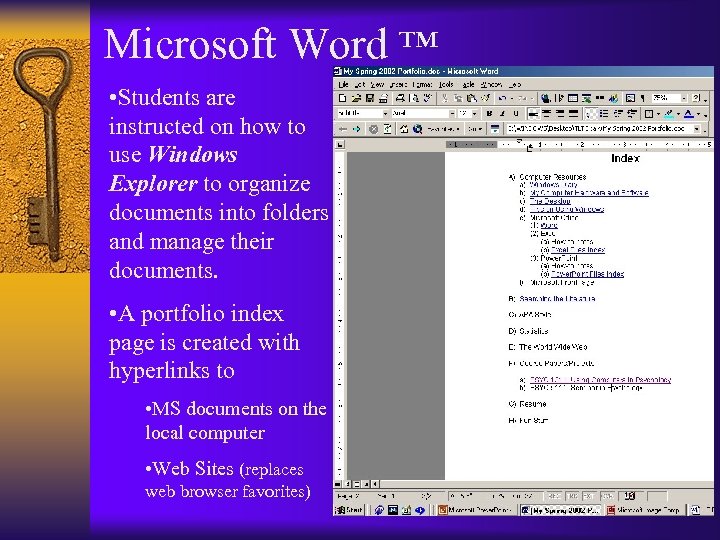Viewport: 720px width, 540px height.
Task: Expand the Borders button dropdown arrow
Action: click(x=658, y=114)
